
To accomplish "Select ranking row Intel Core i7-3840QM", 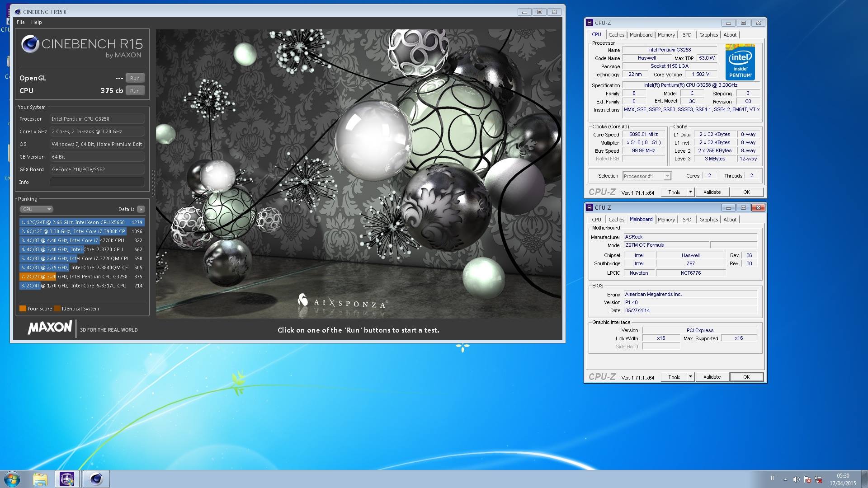I will tap(82, 267).
